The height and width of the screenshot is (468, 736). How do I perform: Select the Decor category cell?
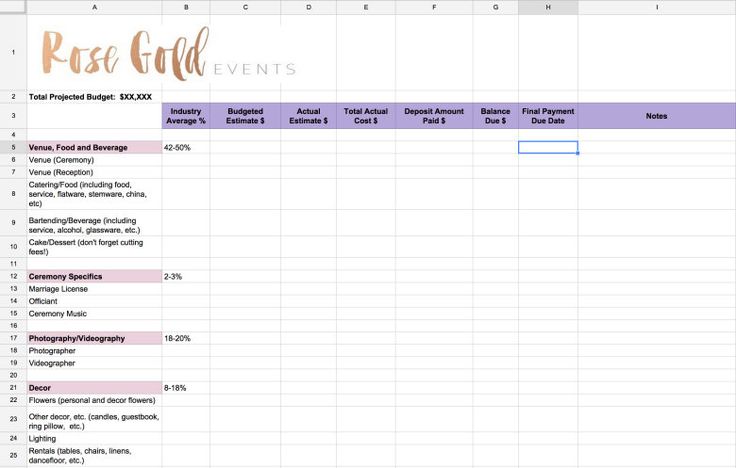click(x=94, y=388)
